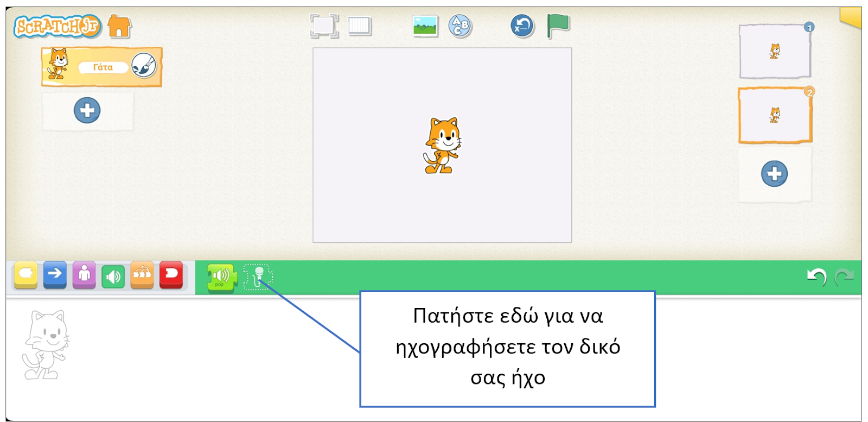
Task: Open the blue motion blocks category
Action: click(55, 275)
